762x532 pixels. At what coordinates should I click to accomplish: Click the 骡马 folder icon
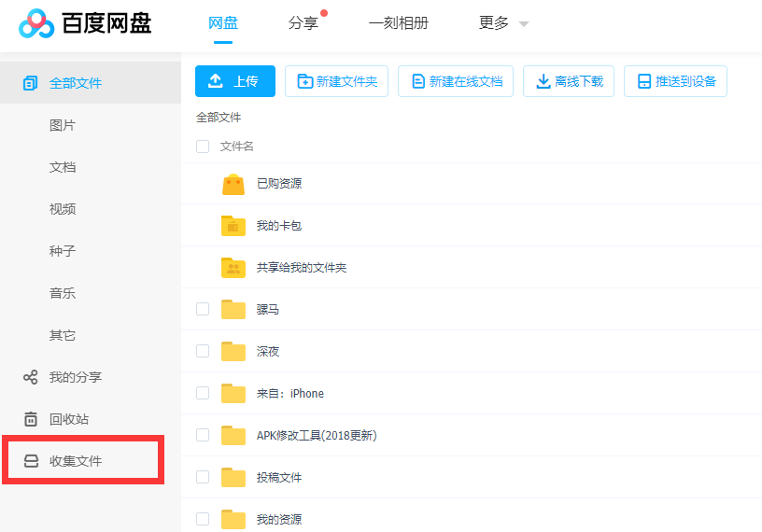click(233, 310)
